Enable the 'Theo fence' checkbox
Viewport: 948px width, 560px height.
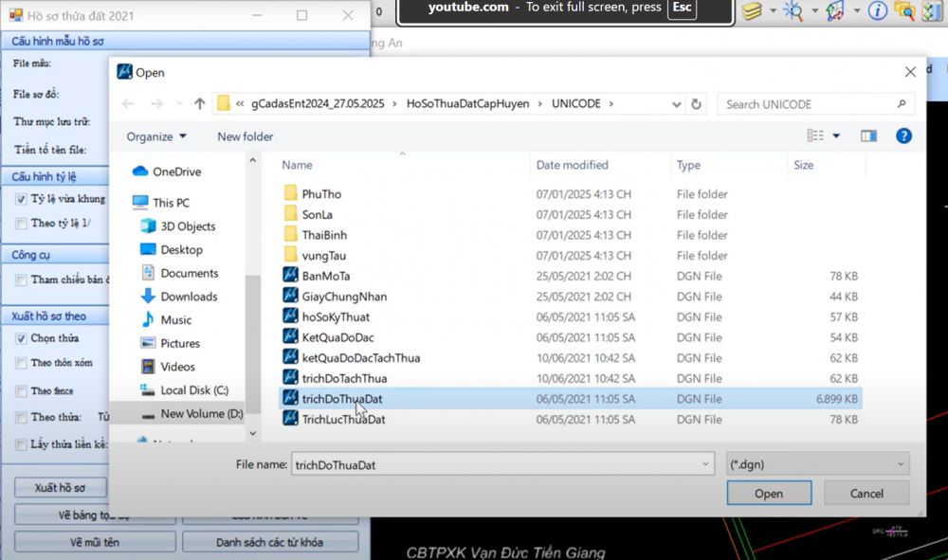point(21,390)
